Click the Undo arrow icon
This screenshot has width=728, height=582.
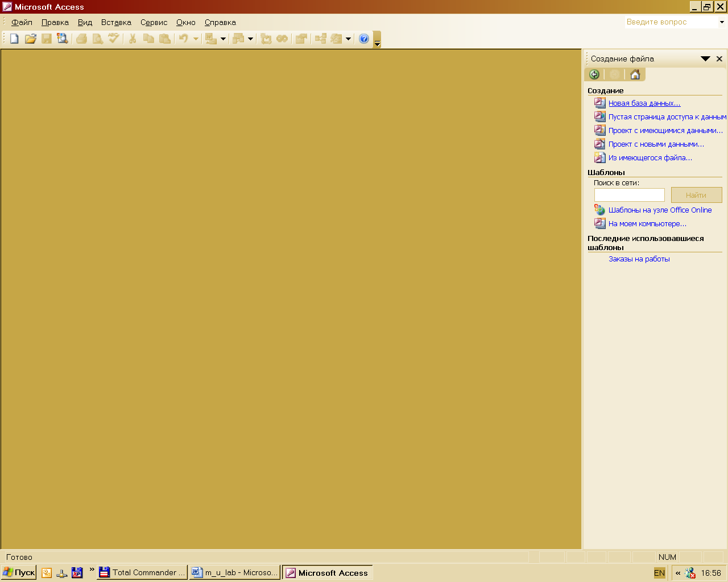pos(184,39)
